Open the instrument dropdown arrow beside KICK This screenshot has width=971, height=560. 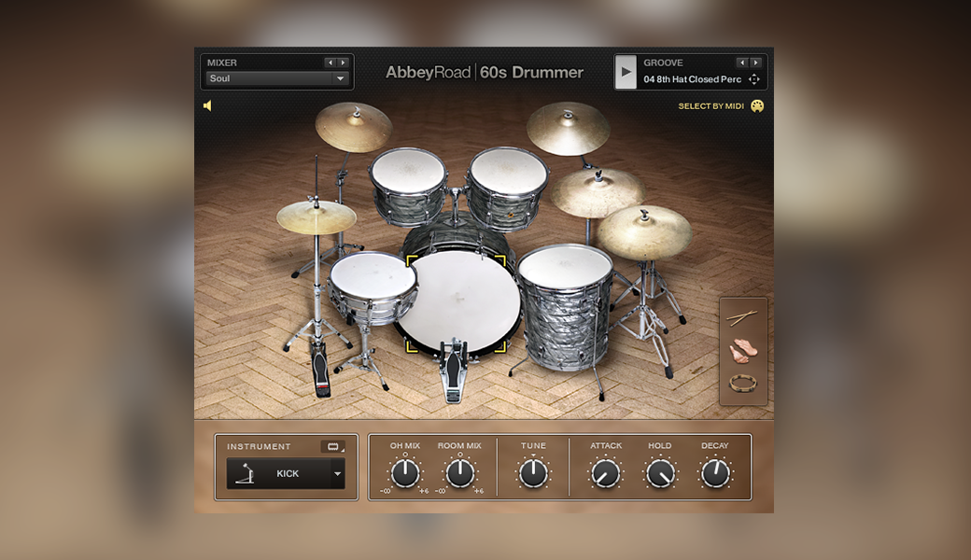pos(337,474)
